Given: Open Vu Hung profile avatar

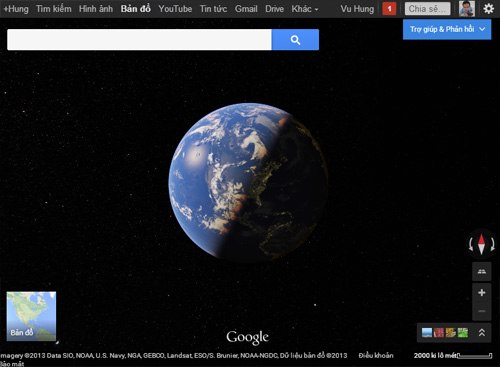Looking at the screenshot, I should pos(467,9).
